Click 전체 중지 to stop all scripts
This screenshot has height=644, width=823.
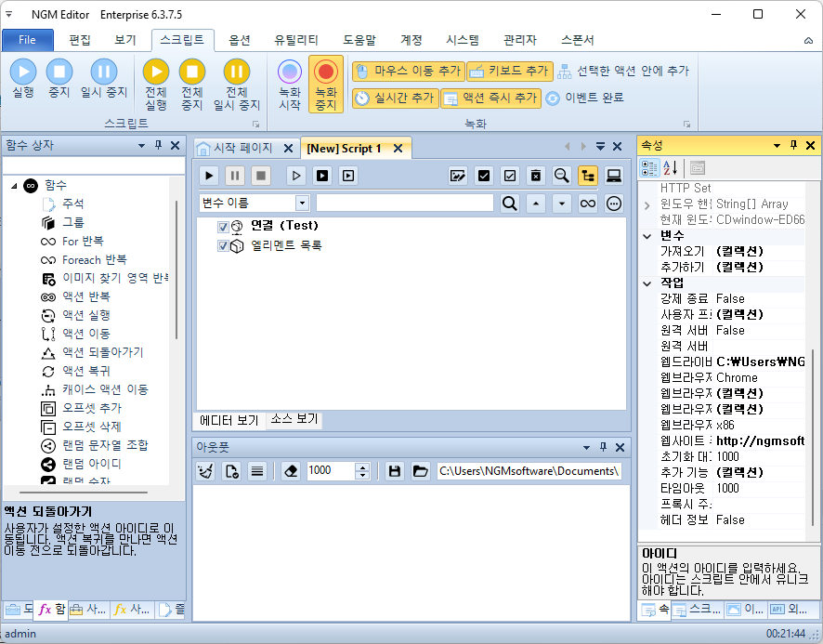pyautogui.click(x=192, y=84)
